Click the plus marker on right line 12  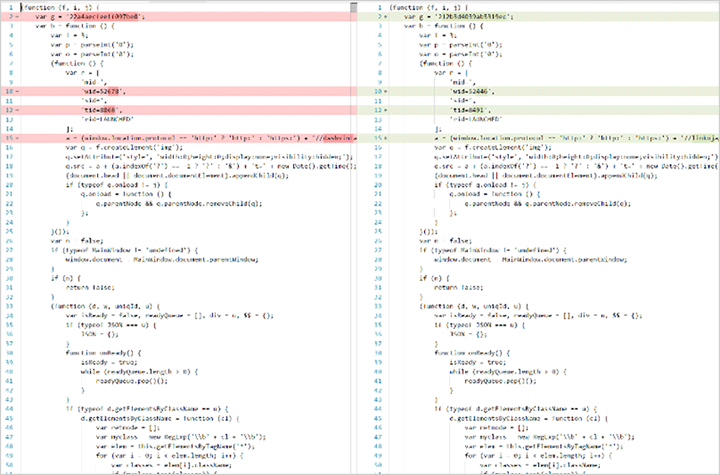coord(387,109)
